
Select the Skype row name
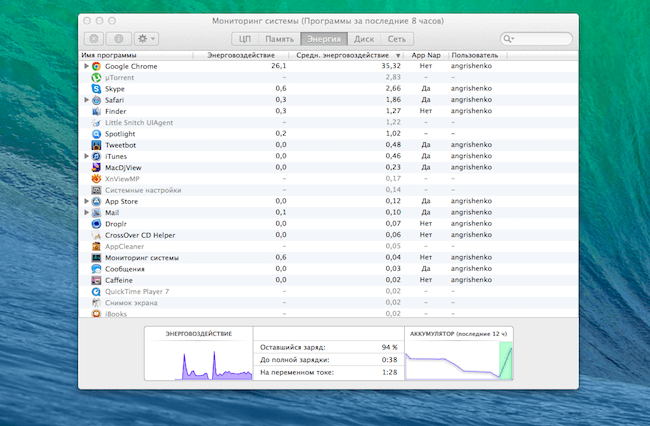(115, 89)
